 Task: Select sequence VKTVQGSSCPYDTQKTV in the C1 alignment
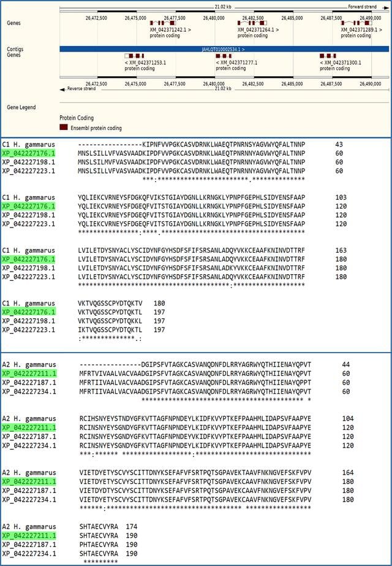click(x=110, y=303)
